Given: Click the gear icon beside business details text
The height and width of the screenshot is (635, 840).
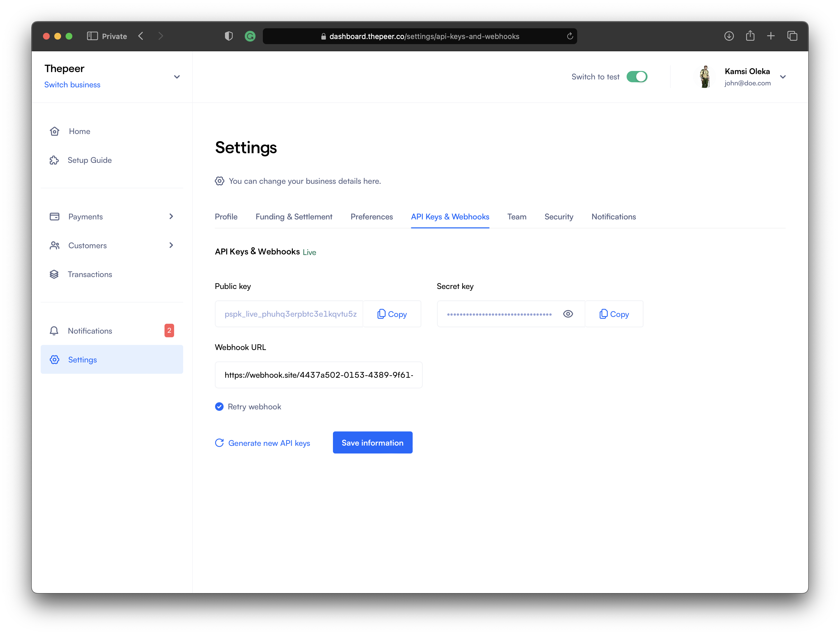Looking at the screenshot, I should pyautogui.click(x=220, y=181).
